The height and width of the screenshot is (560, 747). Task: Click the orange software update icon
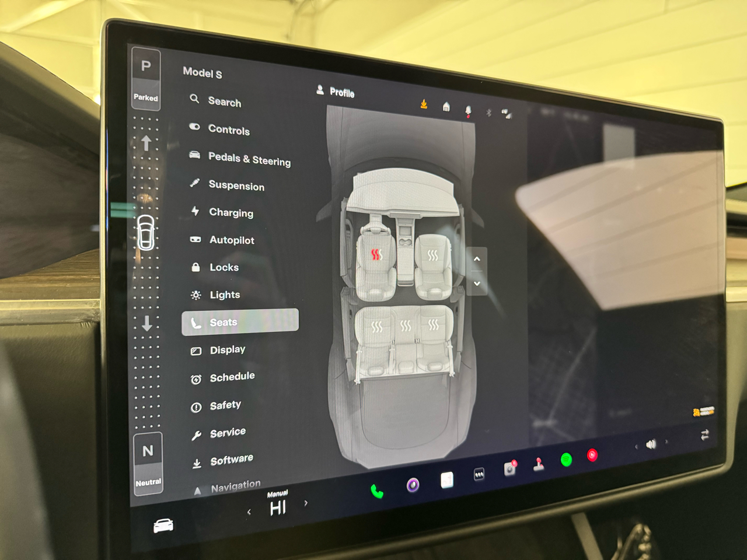(x=424, y=105)
